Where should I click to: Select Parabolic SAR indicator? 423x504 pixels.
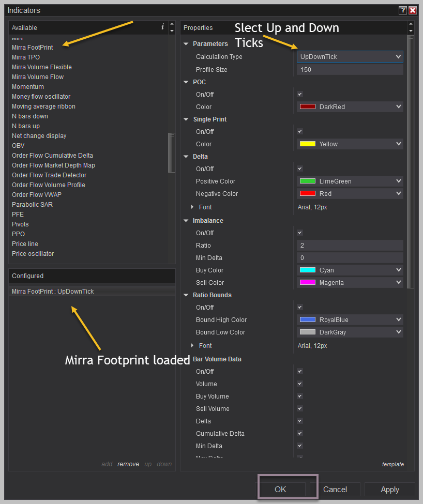[x=32, y=204]
